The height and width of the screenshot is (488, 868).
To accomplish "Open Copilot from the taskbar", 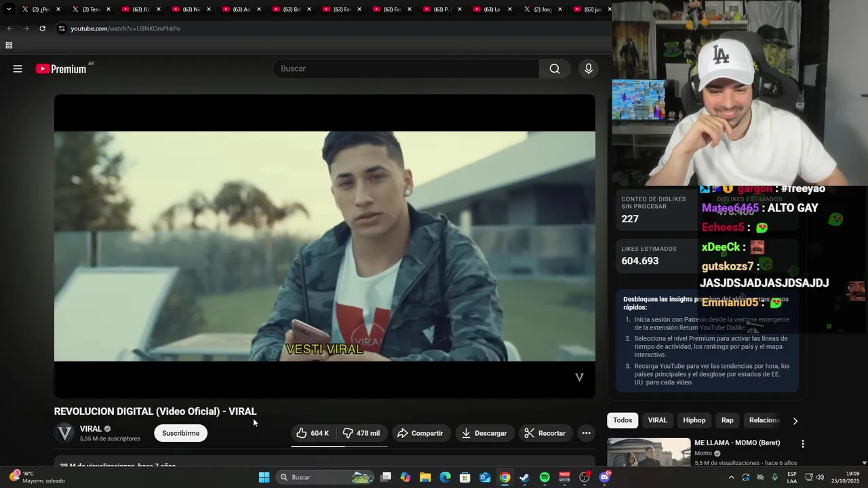I will pyautogui.click(x=406, y=477).
